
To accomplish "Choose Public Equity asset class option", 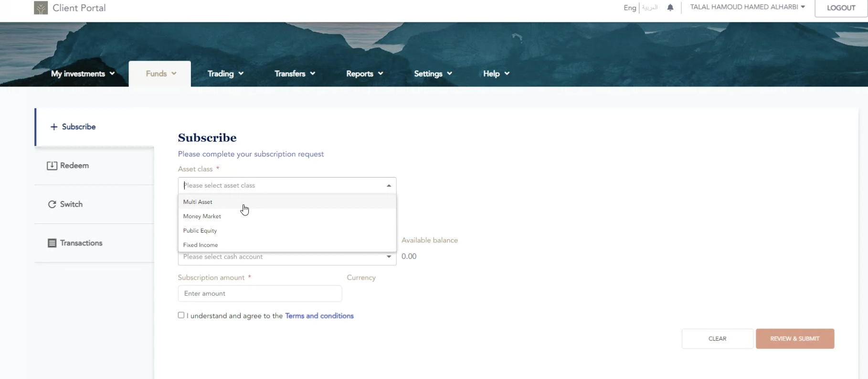I will (200, 231).
